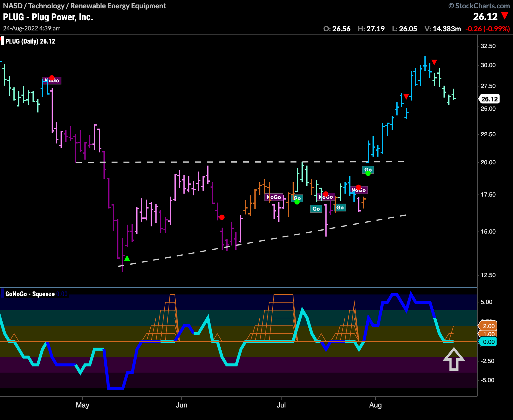Screen dimensions: 513x420
Task: Click the red down-triangle near the 26.12 level
Action: point(406,97)
